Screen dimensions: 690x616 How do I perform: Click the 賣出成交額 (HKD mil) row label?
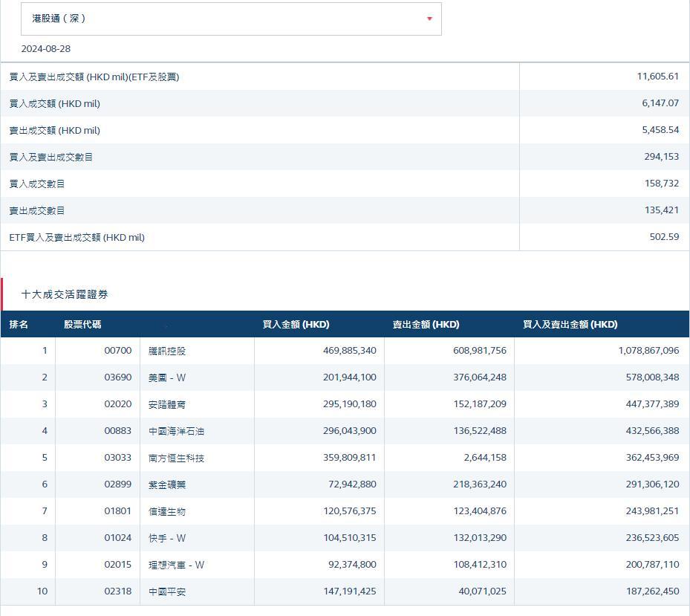click(54, 130)
